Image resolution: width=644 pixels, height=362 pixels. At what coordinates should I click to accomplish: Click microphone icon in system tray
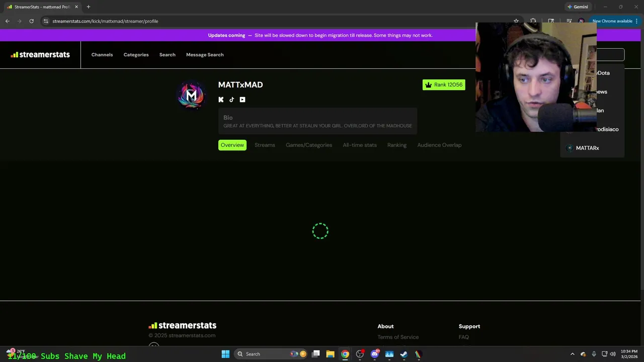point(594,354)
